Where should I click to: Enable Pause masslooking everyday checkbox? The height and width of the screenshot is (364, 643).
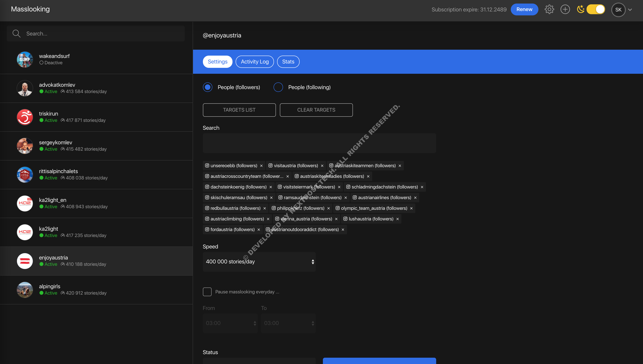pyautogui.click(x=207, y=292)
